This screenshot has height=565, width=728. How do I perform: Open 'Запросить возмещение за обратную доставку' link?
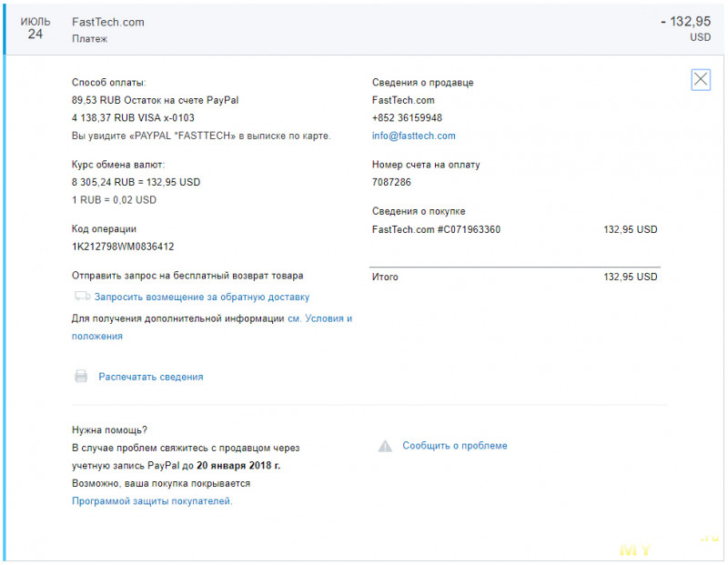click(x=202, y=298)
